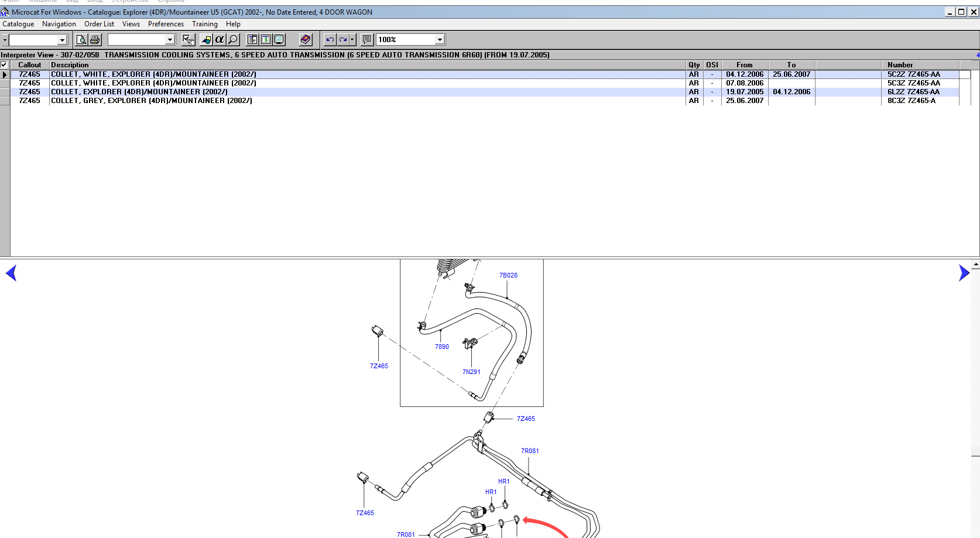This screenshot has height=538, width=980.
Task: Click the 7R081 callout above the tube assembly
Action: click(x=530, y=451)
